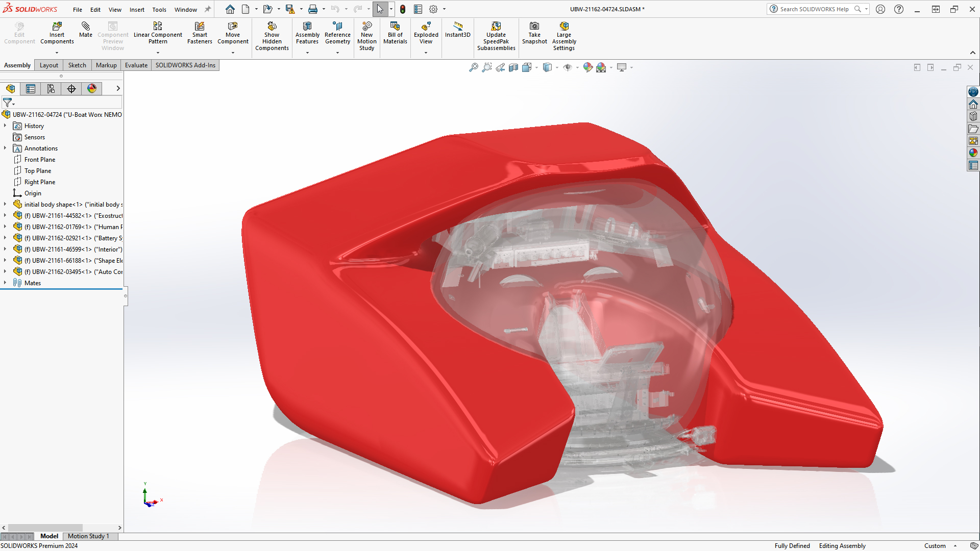Start a New Motion Study
Image resolution: width=980 pixels, height=551 pixels.
tap(366, 36)
